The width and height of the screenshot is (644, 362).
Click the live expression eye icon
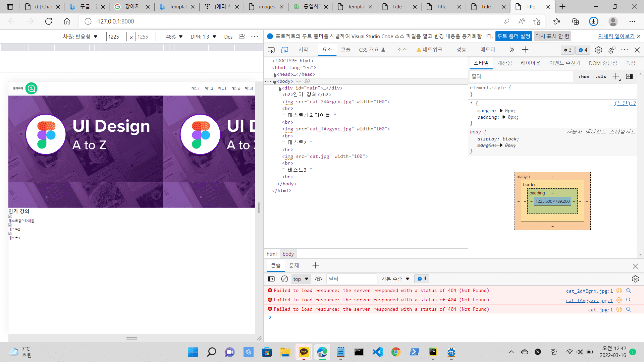(318, 279)
